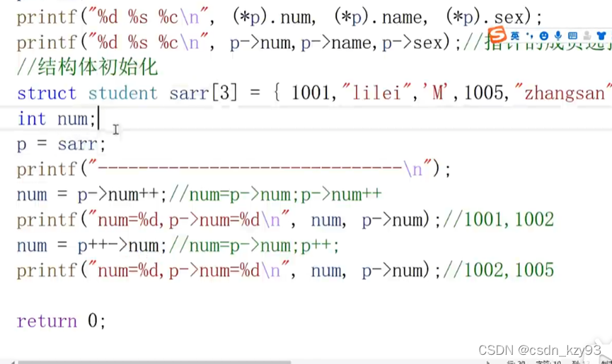
Task: Click the line 'p = sarr;'
Action: [x=61, y=145]
